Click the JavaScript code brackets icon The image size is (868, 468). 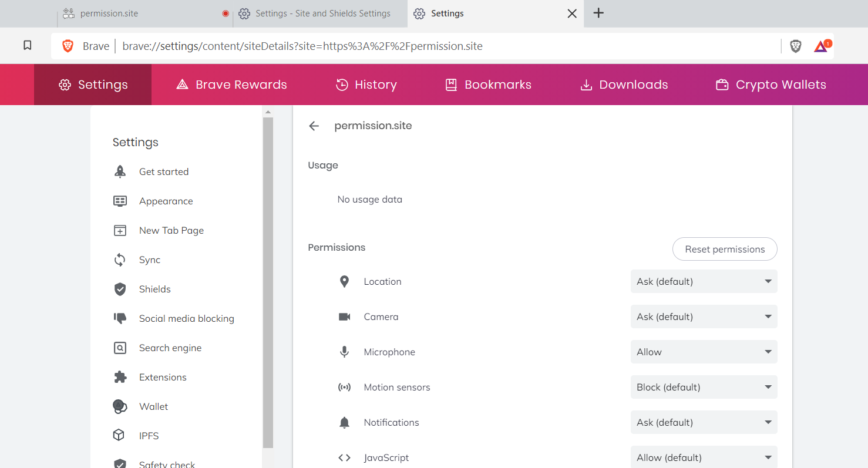pyautogui.click(x=345, y=457)
